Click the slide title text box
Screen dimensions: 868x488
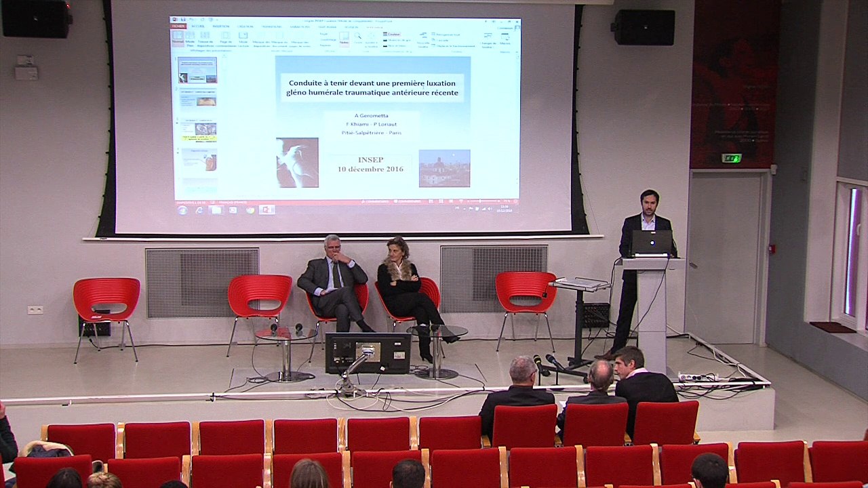tap(372, 87)
